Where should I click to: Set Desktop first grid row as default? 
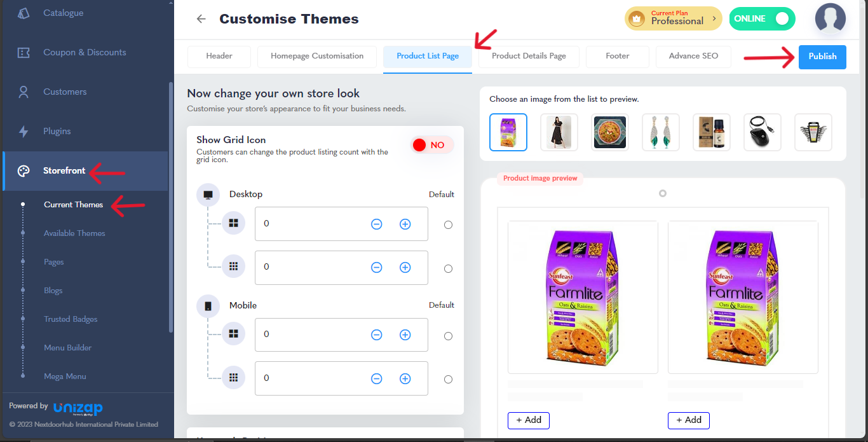coord(448,224)
